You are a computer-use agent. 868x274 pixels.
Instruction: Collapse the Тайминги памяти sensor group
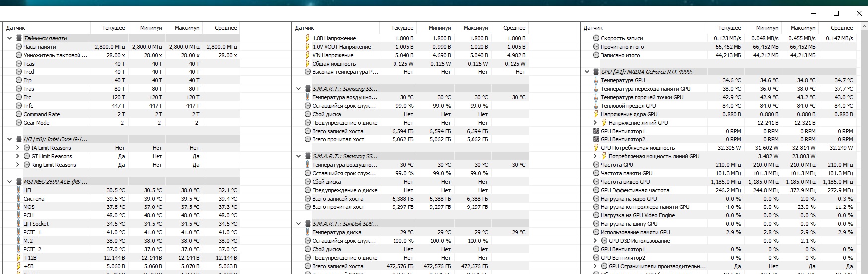pos(9,38)
